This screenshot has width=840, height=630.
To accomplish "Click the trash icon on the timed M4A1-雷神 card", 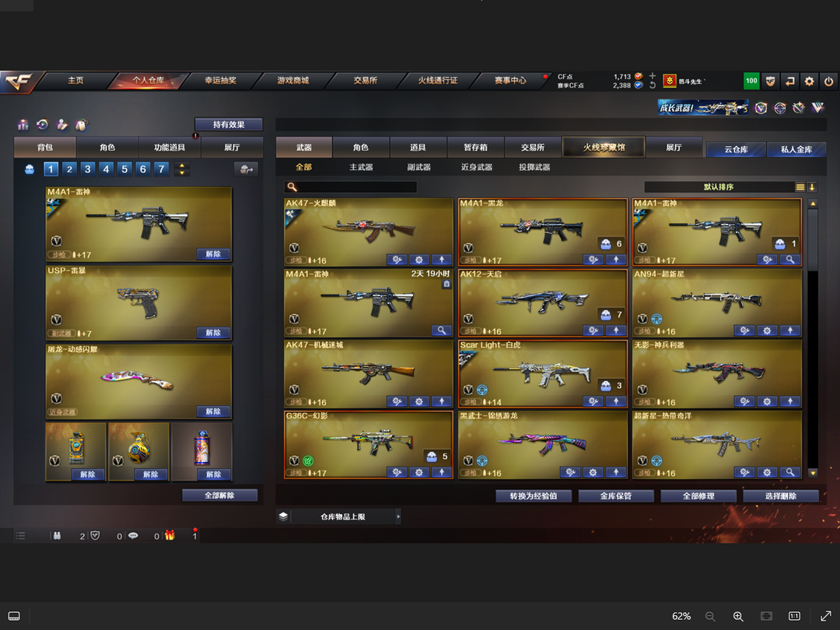I will point(446,284).
